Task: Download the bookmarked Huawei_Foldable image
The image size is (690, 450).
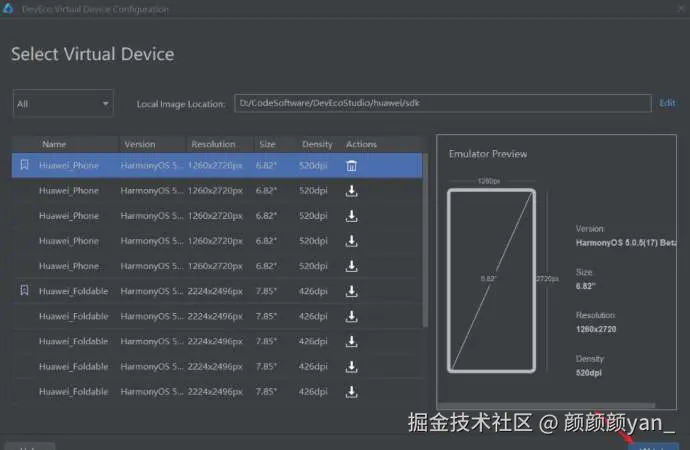Action: tap(351, 291)
